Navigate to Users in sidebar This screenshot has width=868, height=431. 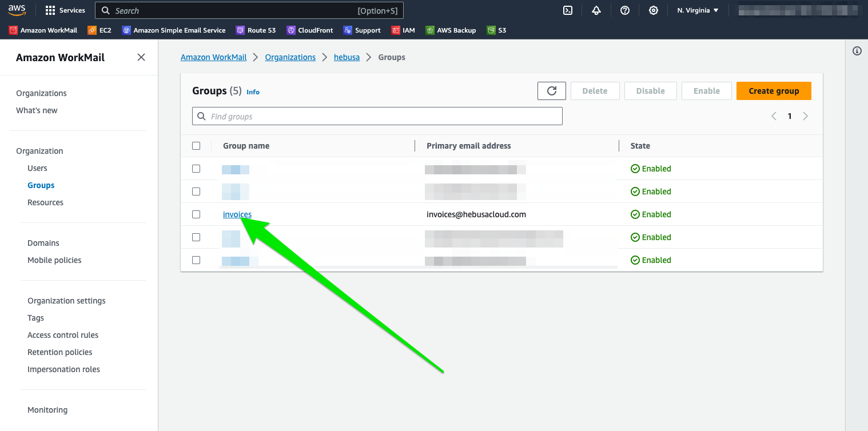coord(37,168)
